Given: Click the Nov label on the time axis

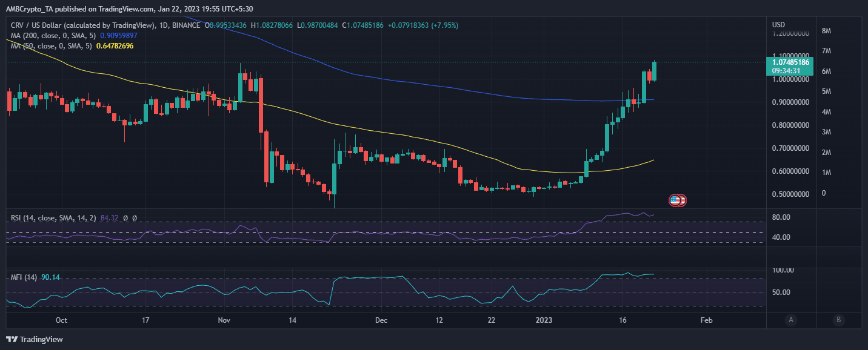Looking at the screenshot, I should [x=224, y=320].
